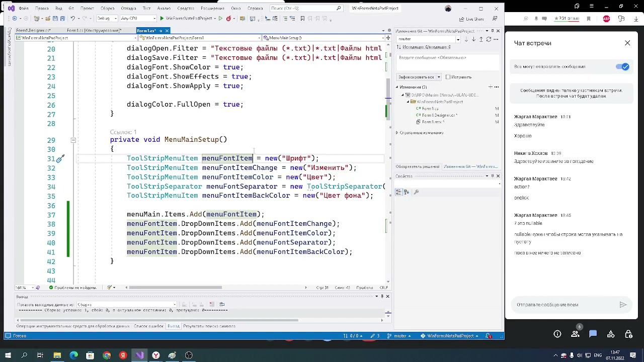Click Live Share button
Image resolution: width=644 pixels, height=362 pixels.
point(471,19)
